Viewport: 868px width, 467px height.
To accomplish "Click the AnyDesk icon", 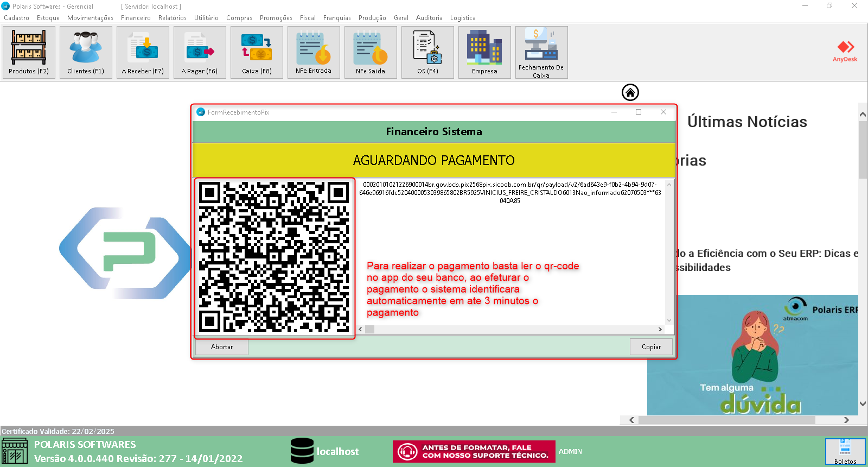I will pyautogui.click(x=845, y=51).
